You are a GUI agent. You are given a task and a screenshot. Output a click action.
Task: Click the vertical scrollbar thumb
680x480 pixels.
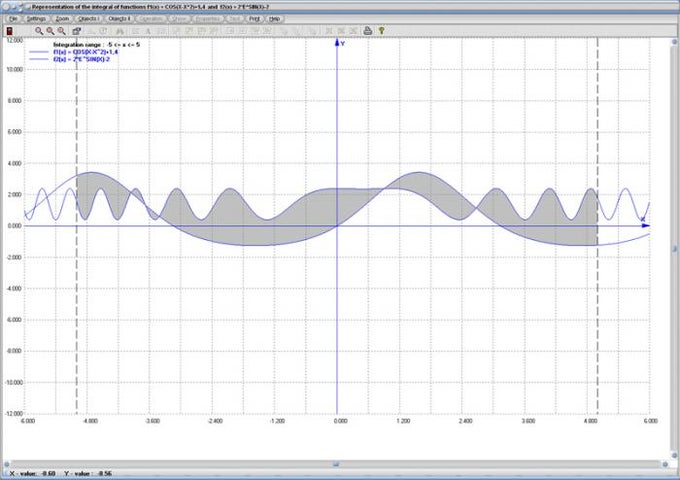pos(674,248)
